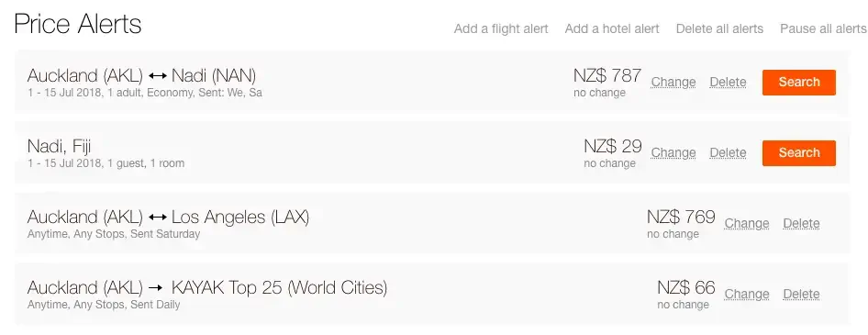Viewport: 868px width, 335px height.
Task: Click the Nadi, Fiji alert title
Action: pos(60,146)
